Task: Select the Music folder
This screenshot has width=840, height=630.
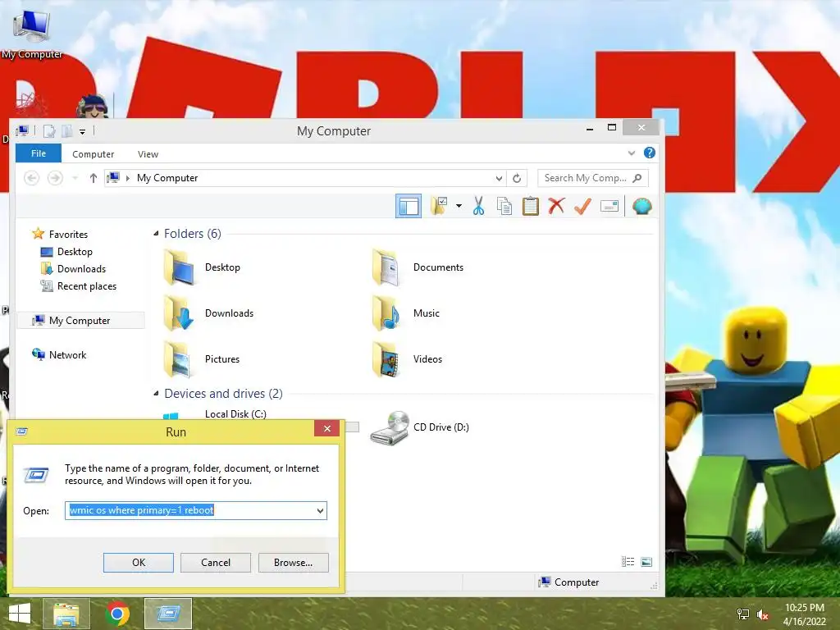Action: click(x=405, y=313)
